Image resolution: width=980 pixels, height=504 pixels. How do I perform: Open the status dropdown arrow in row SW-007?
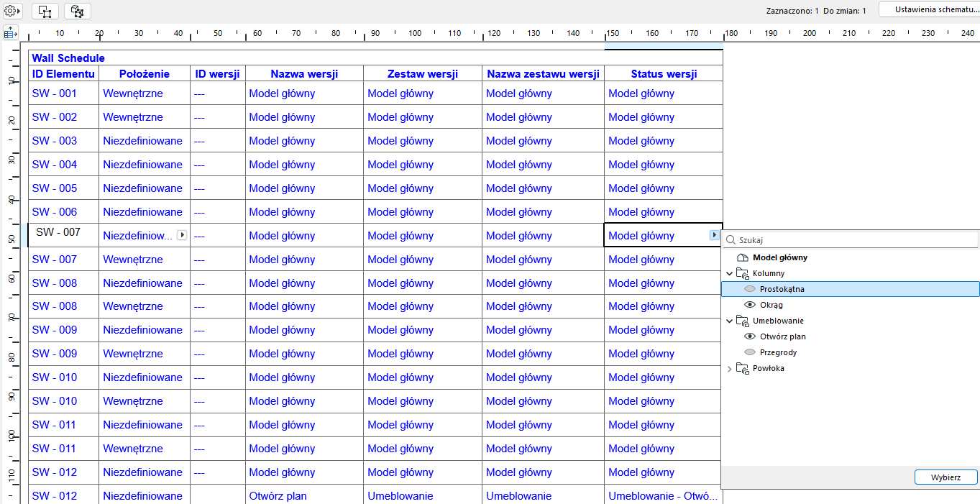[714, 234]
